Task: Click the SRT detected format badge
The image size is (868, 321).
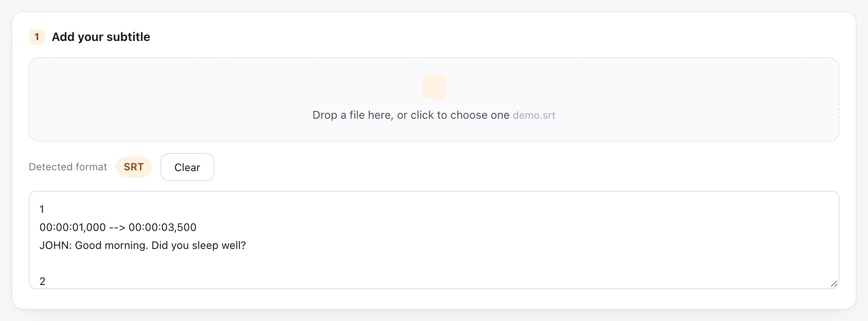Action: click(x=134, y=167)
